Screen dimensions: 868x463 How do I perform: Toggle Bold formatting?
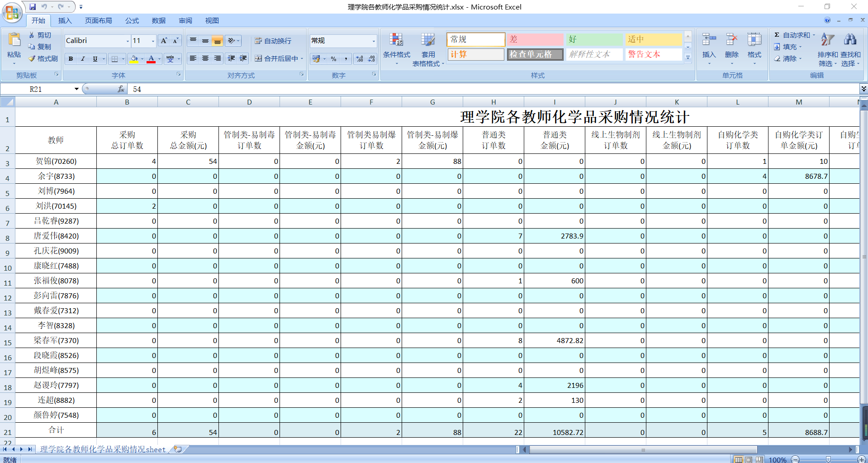tap(71, 59)
